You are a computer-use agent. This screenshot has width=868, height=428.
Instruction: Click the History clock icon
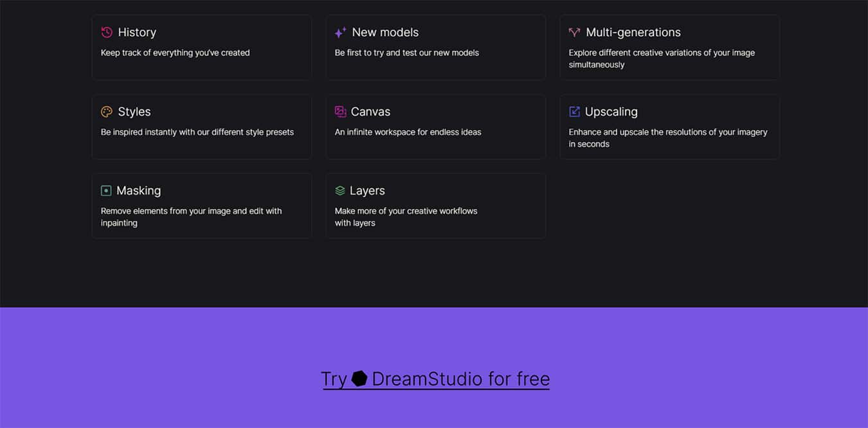[x=107, y=32]
